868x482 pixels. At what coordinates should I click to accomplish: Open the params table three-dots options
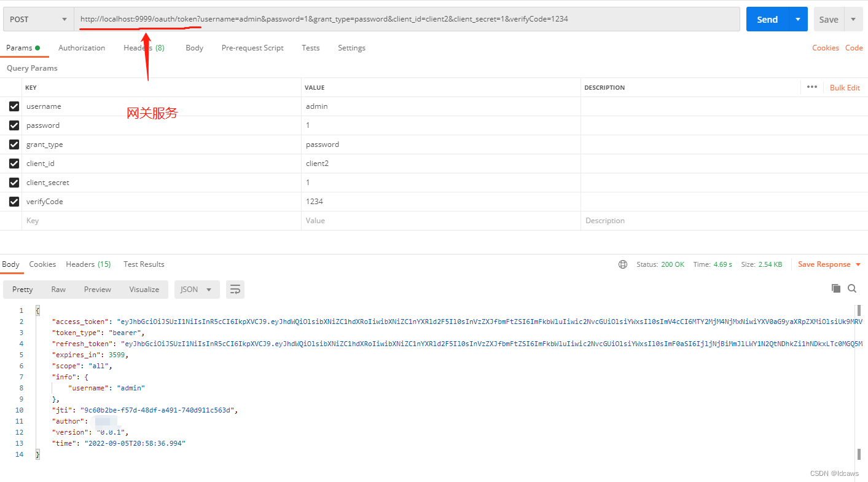[812, 87]
